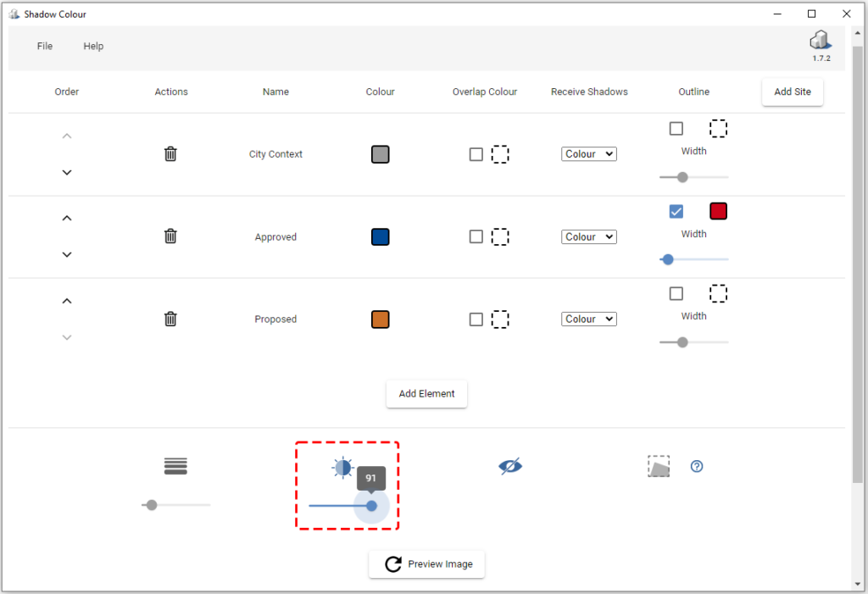Open the Colour dropdown in the Proposed row

tap(588, 319)
